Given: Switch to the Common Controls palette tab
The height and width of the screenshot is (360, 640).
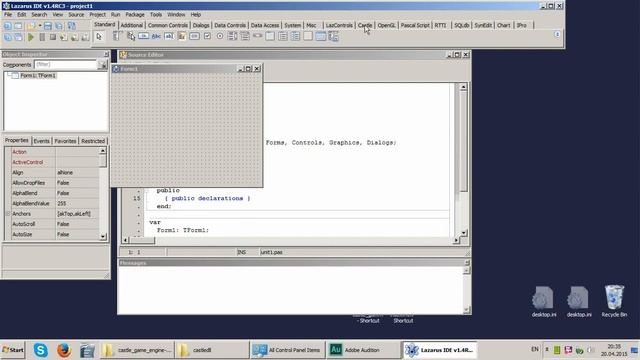Looking at the screenshot, I should 167,25.
